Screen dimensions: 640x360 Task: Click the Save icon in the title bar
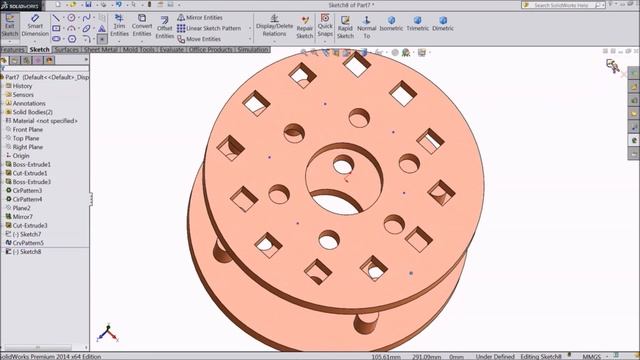click(x=88, y=4)
